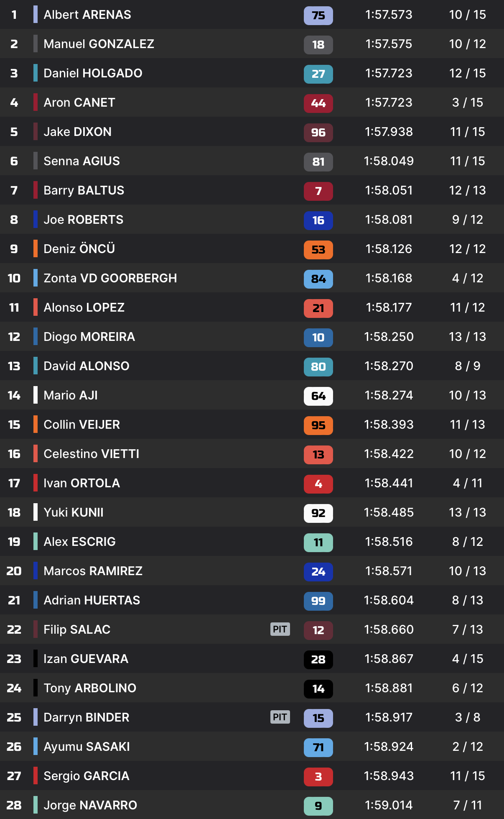Click the PIT badge next to Filip Salac

280,629
